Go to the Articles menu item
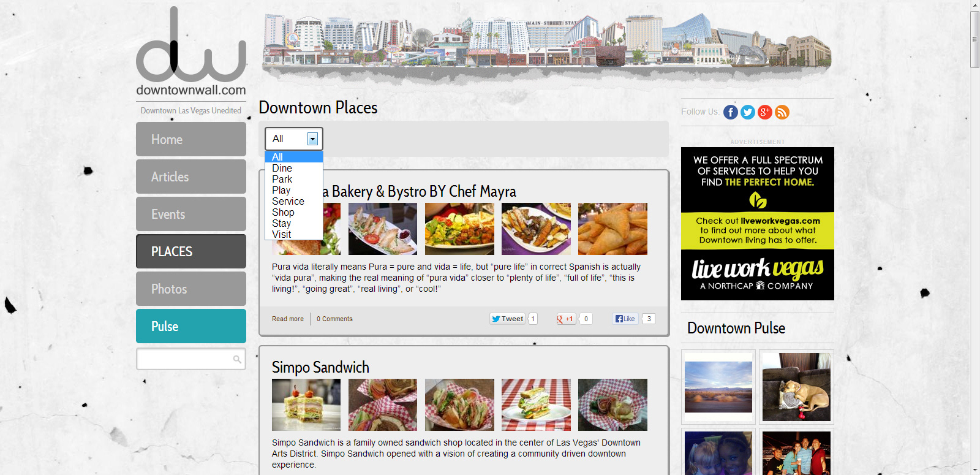980x475 pixels. pyautogui.click(x=190, y=177)
